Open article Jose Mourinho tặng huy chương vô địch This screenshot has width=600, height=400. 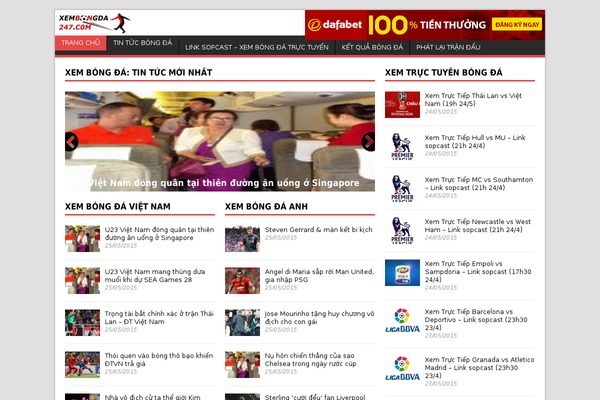tap(319, 318)
